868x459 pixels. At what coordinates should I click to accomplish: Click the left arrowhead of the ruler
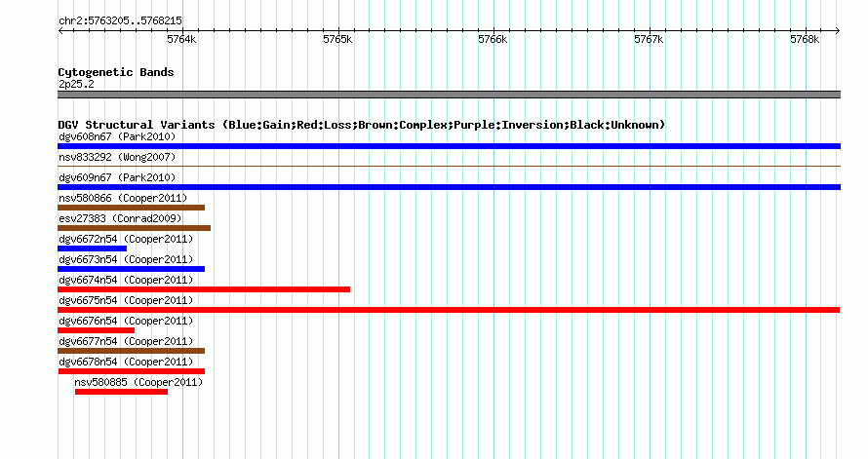[60, 31]
